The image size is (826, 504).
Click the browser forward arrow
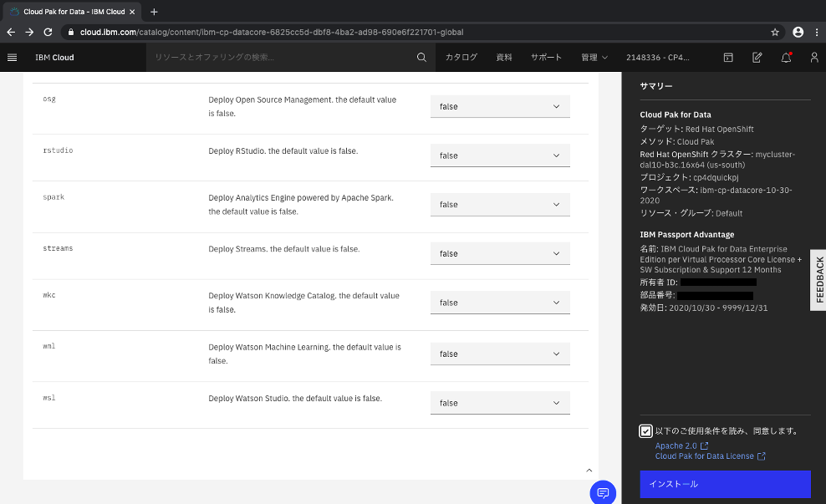pyautogui.click(x=29, y=32)
